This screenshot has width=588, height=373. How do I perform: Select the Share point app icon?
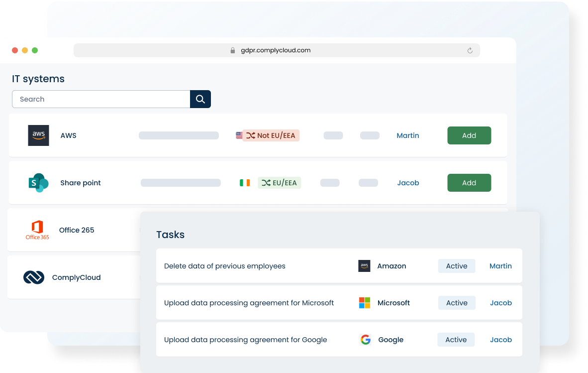[38, 182]
